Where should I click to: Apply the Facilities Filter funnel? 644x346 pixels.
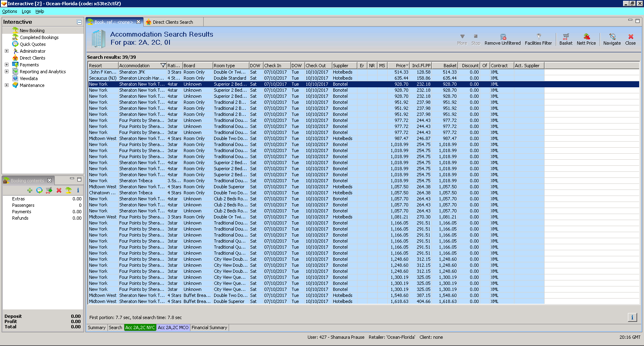pyautogui.click(x=538, y=37)
